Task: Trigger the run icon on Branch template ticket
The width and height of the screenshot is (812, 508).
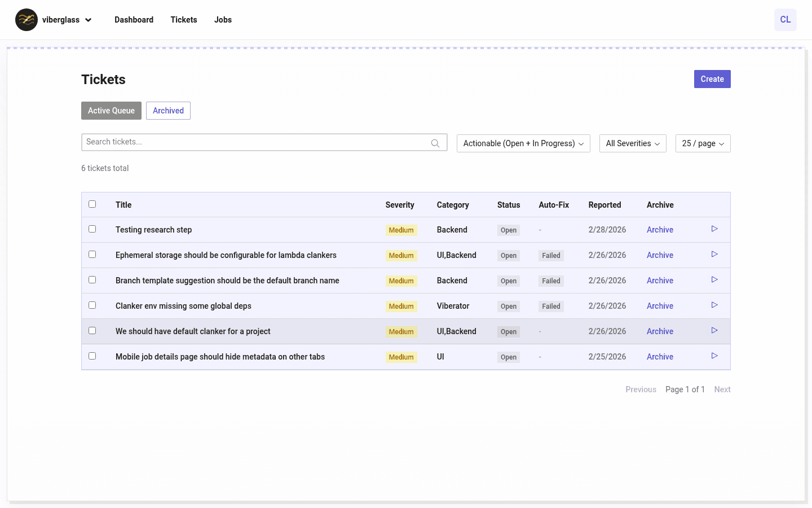Action: click(714, 279)
